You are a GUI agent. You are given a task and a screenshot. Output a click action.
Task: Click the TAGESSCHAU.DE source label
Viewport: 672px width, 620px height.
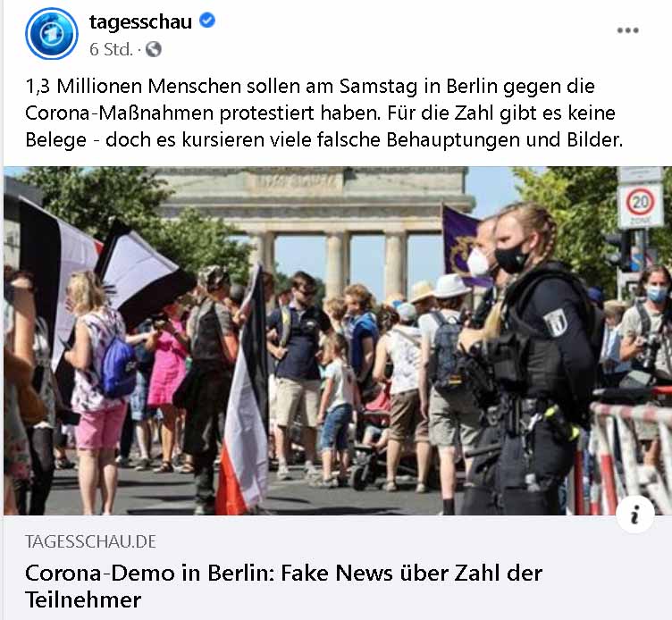[90, 541]
